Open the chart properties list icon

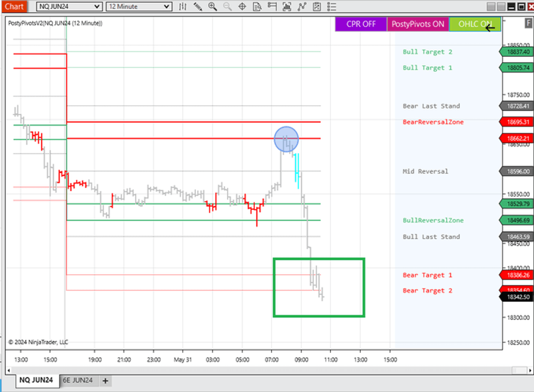coord(331,7)
